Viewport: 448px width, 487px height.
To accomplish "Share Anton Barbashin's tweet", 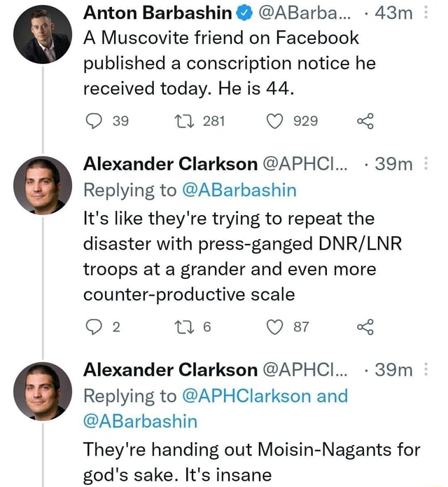I will 365,121.
